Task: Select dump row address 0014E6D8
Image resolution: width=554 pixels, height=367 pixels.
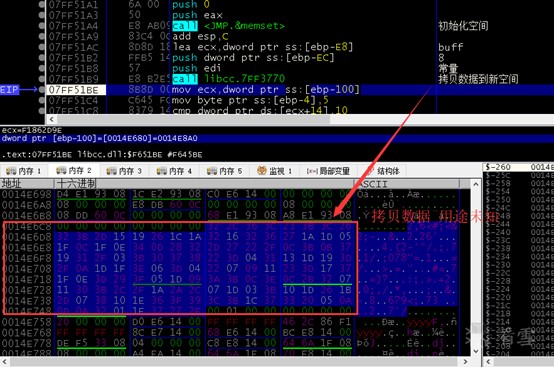Action: point(26,236)
